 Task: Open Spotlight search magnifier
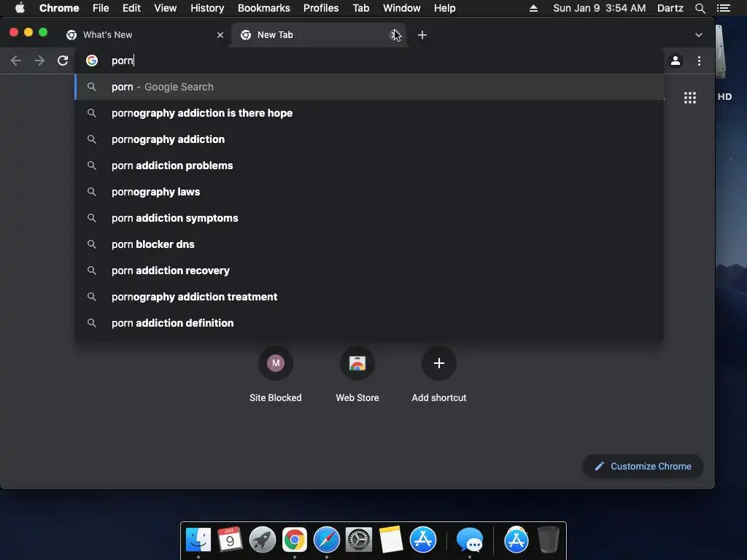pyautogui.click(x=700, y=8)
